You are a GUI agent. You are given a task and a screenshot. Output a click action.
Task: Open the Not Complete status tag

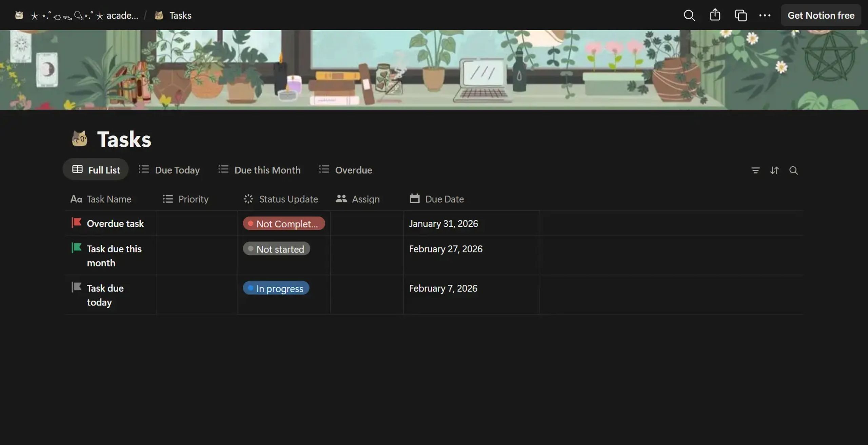(x=284, y=223)
